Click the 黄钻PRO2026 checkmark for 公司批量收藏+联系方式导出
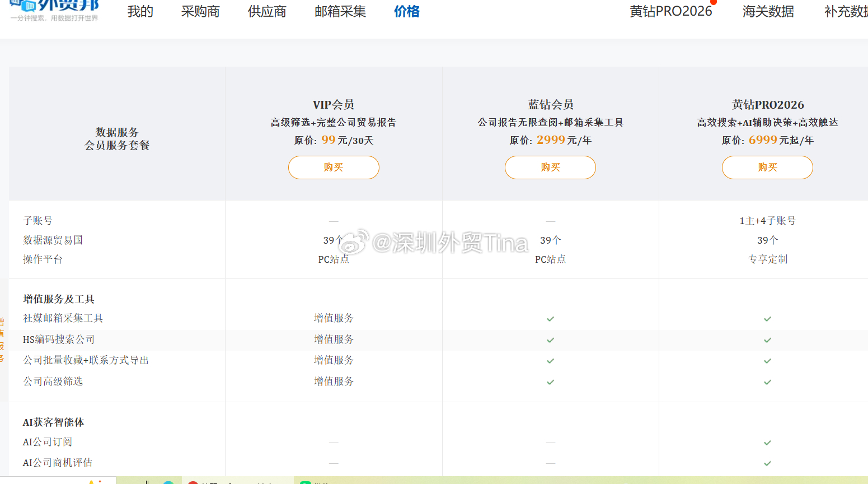Viewport: 868px width, 484px height. pos(767,361)
